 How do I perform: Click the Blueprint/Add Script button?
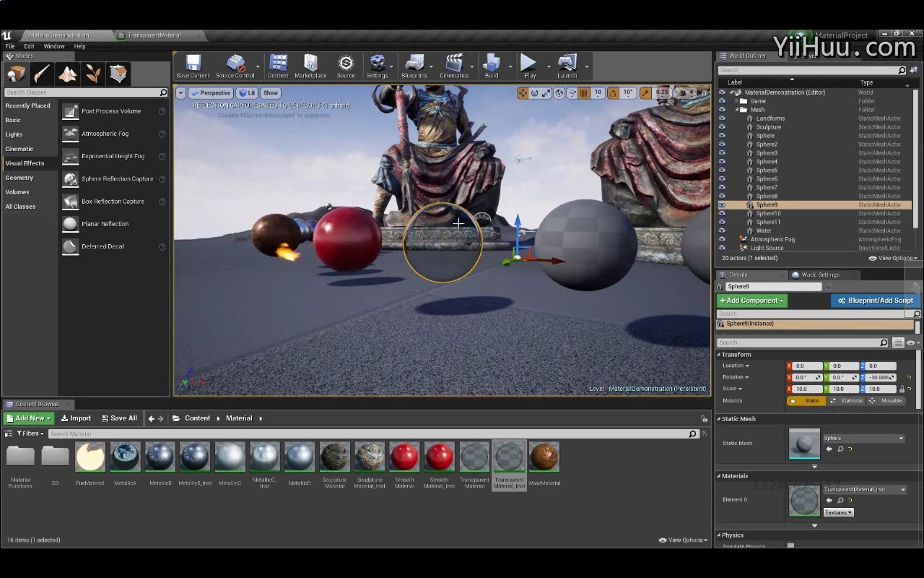click(875, 301)
